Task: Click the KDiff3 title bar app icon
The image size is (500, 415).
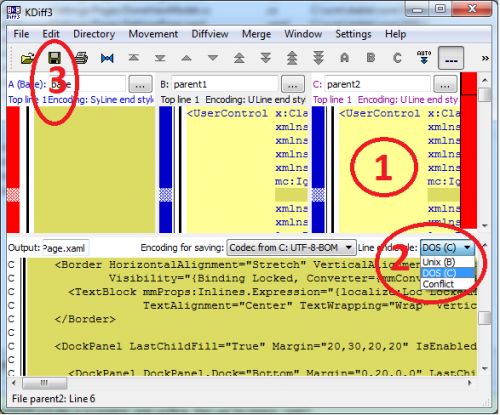Action: pyautogui.click(x=14, y=12)
